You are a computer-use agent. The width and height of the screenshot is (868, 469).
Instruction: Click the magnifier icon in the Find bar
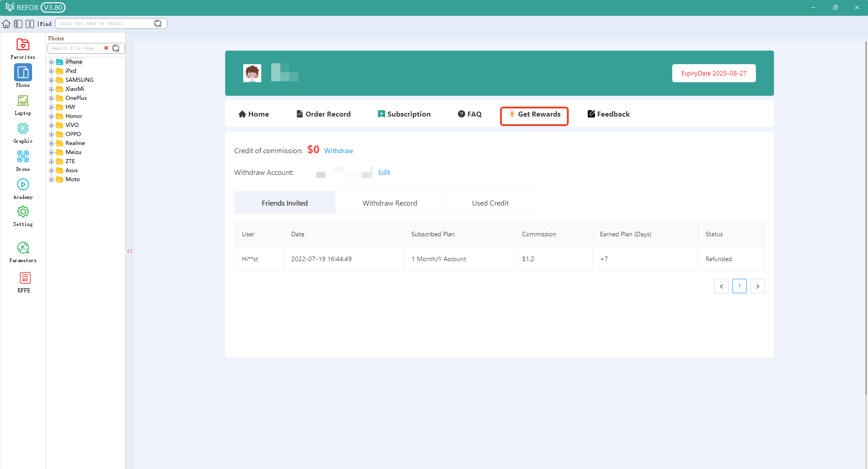157,23
